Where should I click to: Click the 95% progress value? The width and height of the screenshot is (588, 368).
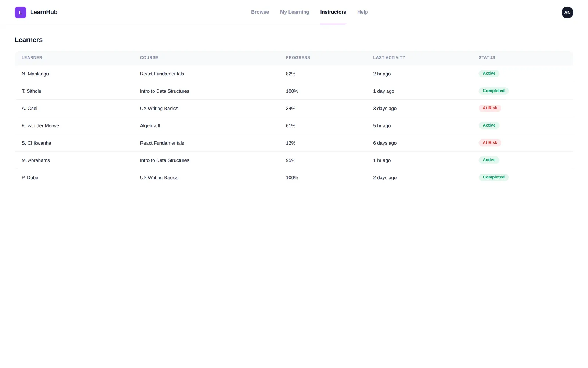coord(291,160)
